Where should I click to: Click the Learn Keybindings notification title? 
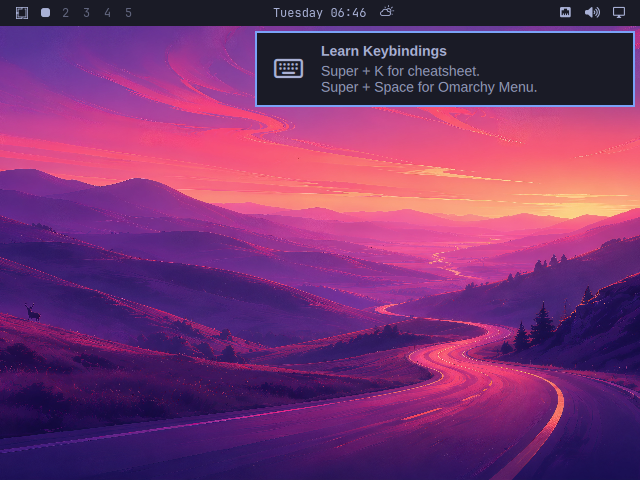pos(384,51)
